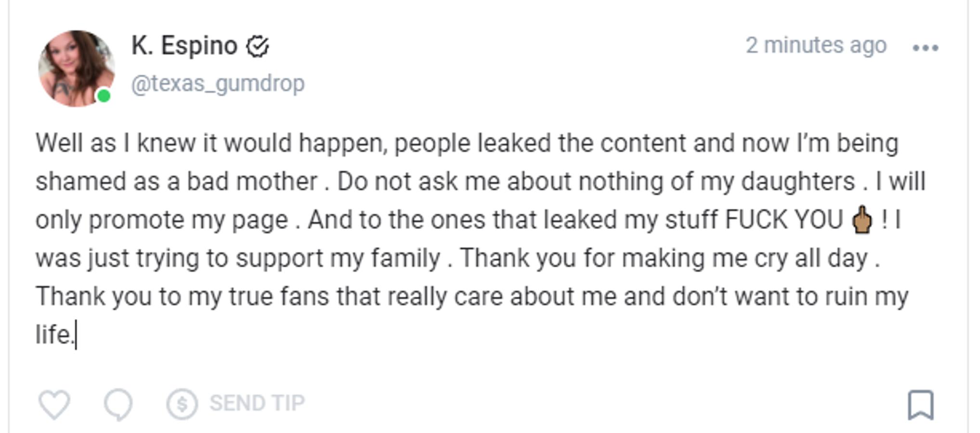Click the "2 minutes ago" timestamp

[x=816, y=46]
